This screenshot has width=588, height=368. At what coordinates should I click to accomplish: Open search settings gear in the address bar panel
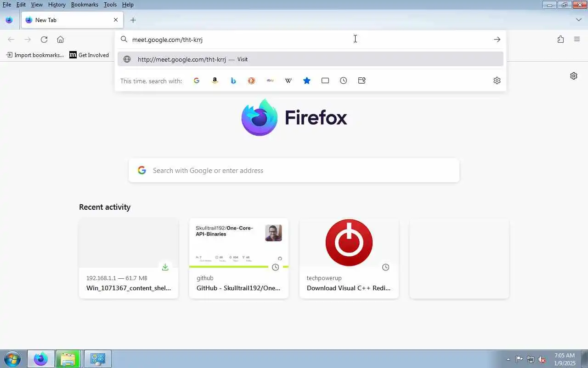click(497, 80)
